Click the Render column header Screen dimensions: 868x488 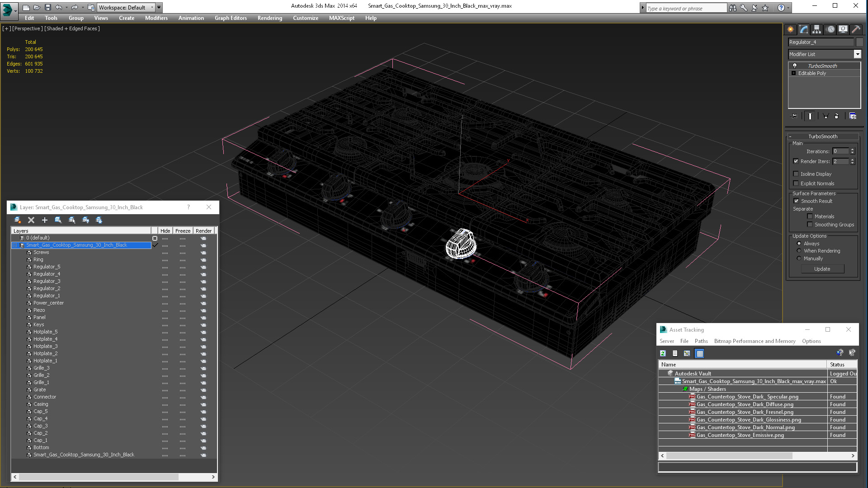(203, 231)
